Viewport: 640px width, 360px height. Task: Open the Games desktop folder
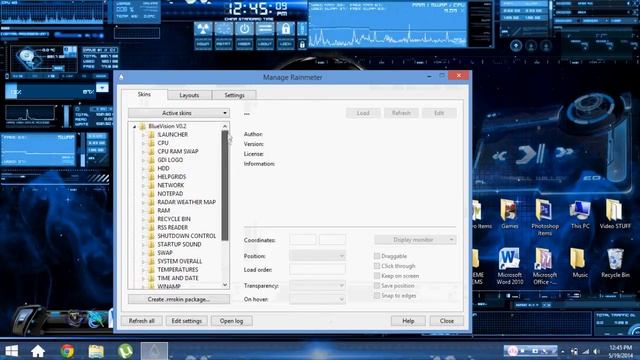tap(509, 214)
